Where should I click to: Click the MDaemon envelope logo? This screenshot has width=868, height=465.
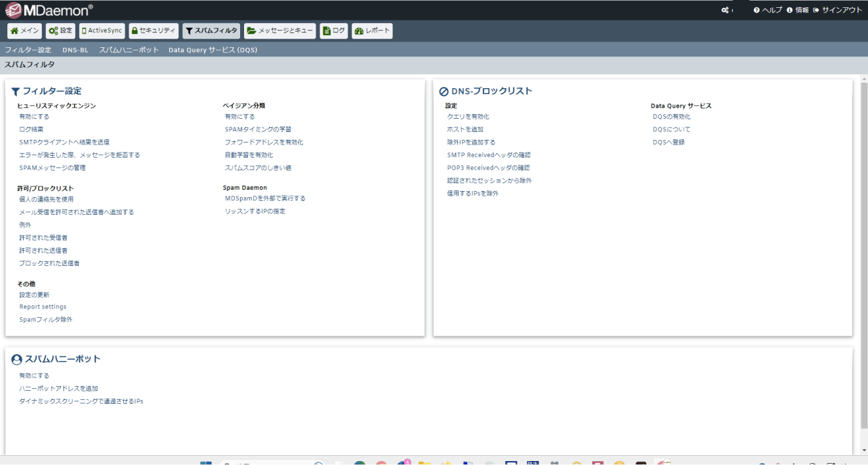[12, 9]
